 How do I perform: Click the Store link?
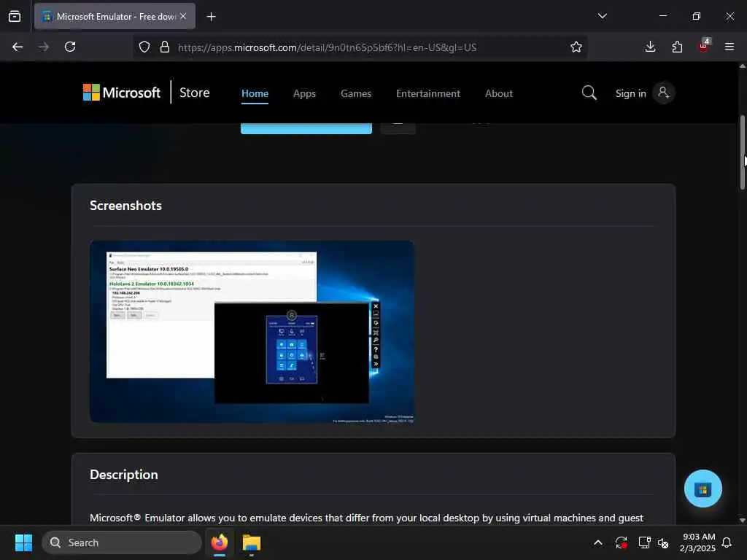194,93
